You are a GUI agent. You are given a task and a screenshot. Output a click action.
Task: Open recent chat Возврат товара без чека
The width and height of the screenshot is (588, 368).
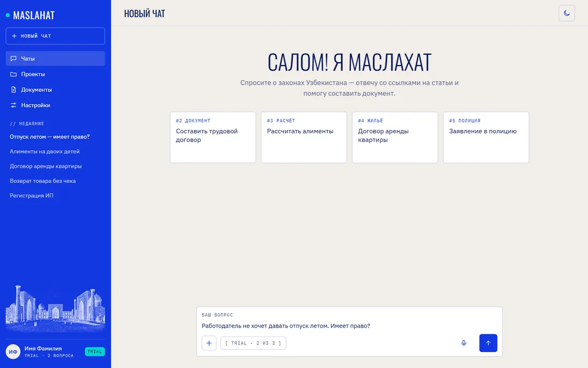pos(43,180)
